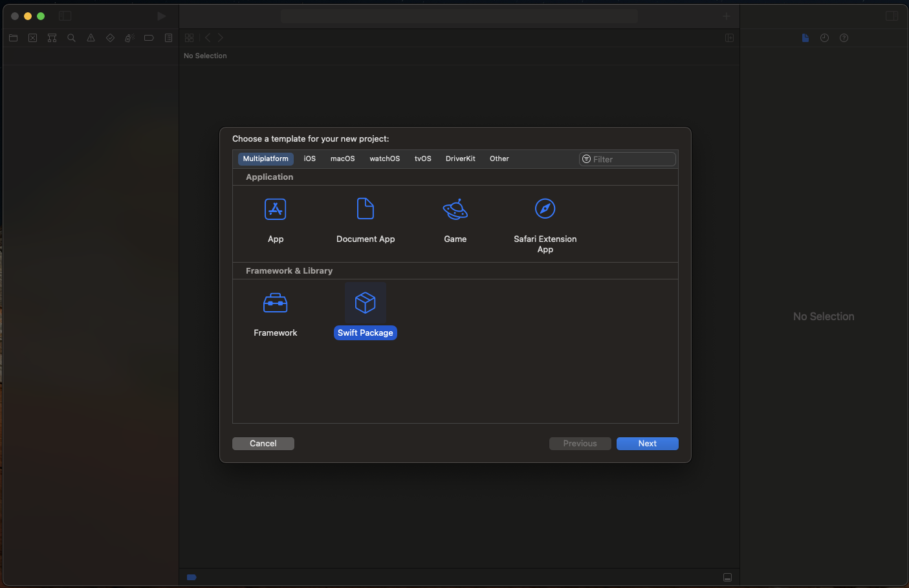Toggle the inspector sidebar button
909x588 pixels.
(892, 16)
